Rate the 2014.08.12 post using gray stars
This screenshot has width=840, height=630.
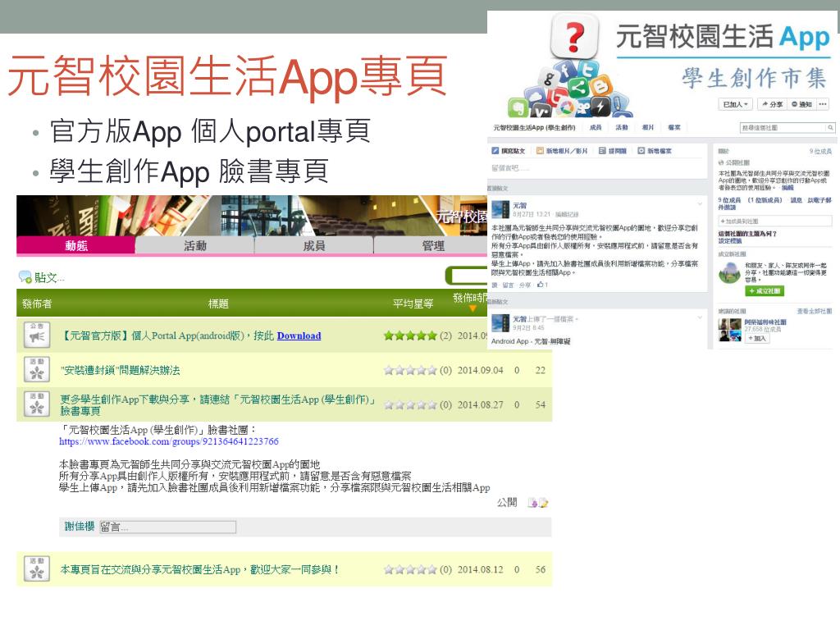pos(410,569)
